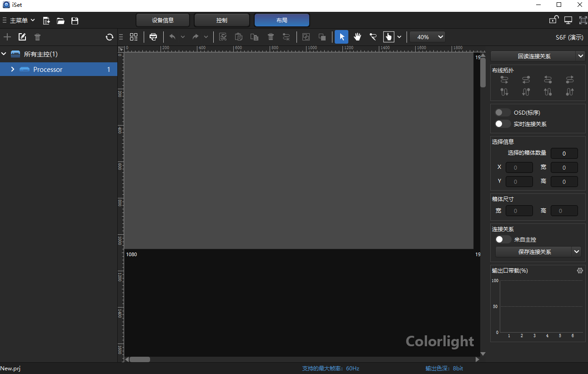Click the 回读连接关系 button

(533, 56)
